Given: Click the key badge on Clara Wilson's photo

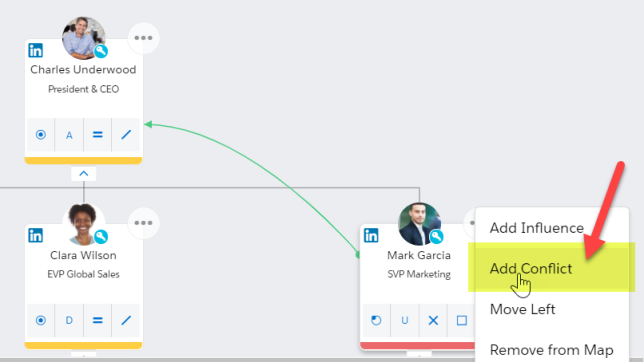Looking at the screenshot, I should 101,237.
